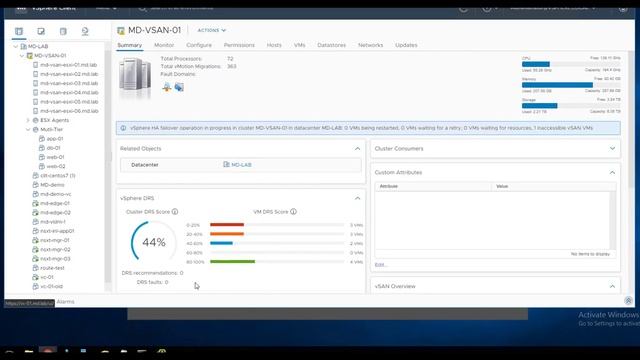Viewport: 640px width, 360px height.
Task: Click info icon in HA failover banner
Action: tap(123, 128)
